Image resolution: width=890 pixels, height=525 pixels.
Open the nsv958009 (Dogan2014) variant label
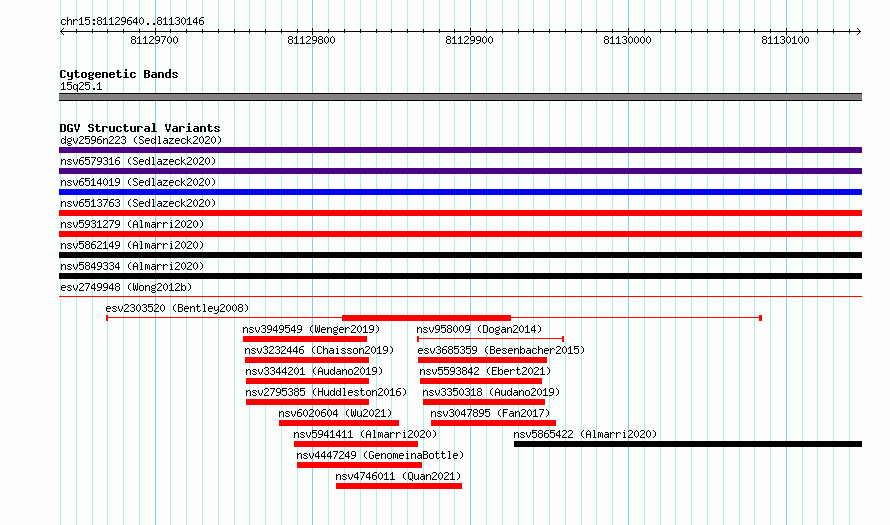click(x=479, y=329)
